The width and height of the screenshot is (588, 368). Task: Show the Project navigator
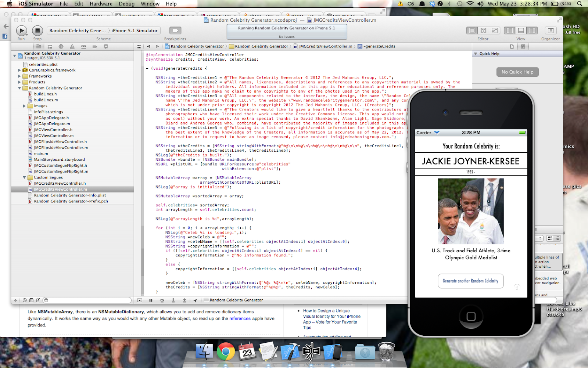click(38, 47)
